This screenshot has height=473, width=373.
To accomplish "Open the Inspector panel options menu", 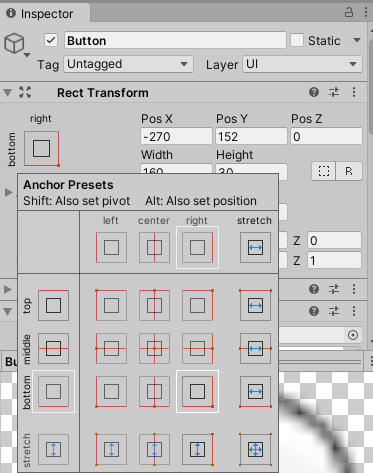I will click(x=366, y=13).
